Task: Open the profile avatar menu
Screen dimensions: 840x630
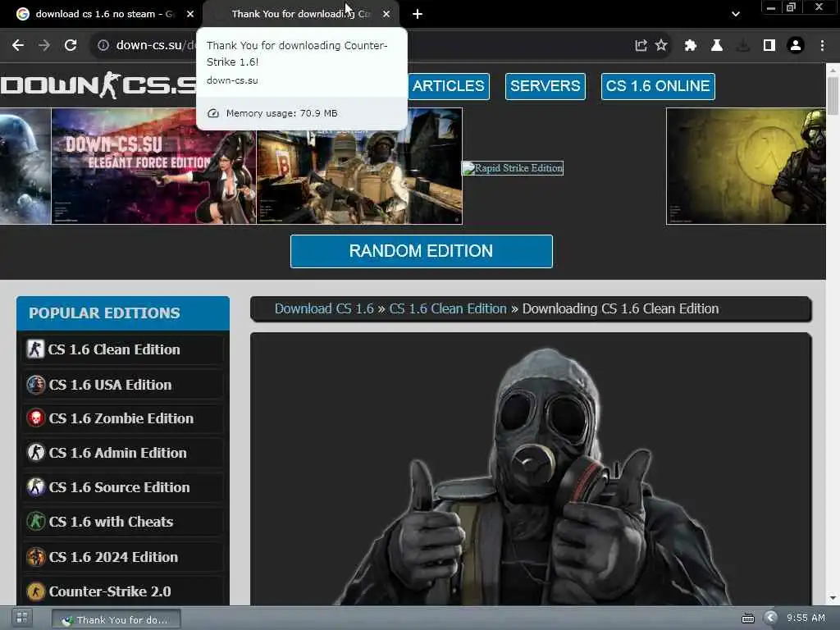Action: click(796, 46)
